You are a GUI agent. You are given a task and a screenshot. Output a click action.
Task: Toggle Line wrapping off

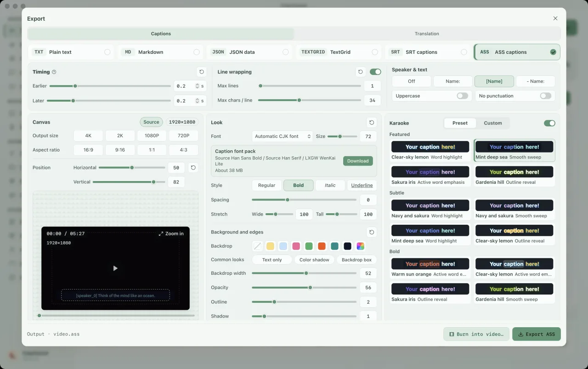pos(375,72)
